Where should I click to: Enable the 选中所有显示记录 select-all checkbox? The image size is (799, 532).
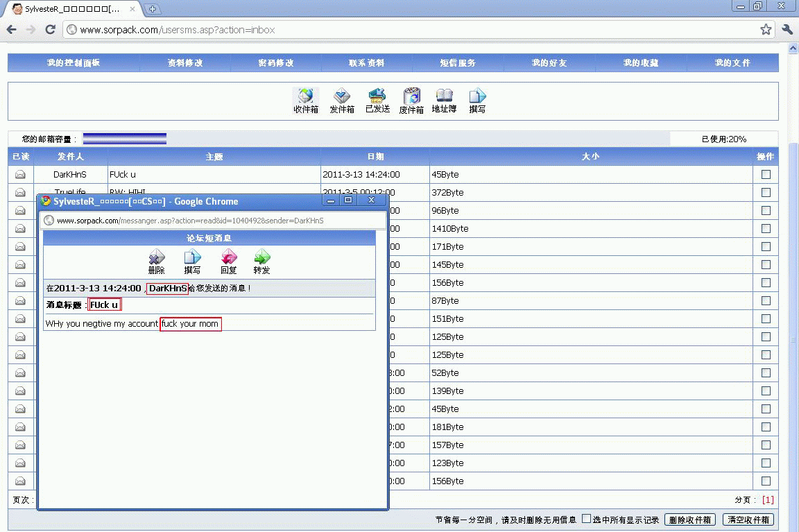pyautogui.click(x=586, y=519)
